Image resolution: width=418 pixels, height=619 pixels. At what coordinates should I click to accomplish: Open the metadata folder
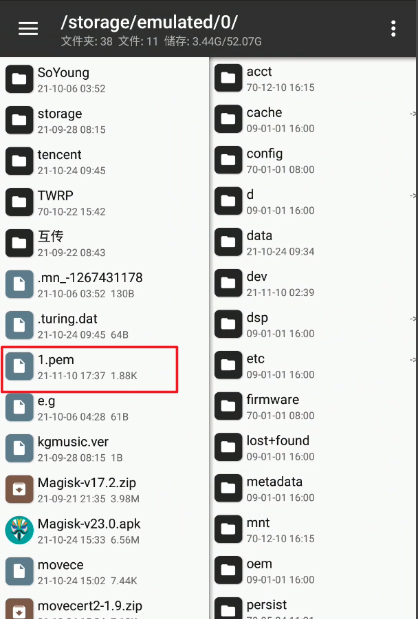point(314,488)
